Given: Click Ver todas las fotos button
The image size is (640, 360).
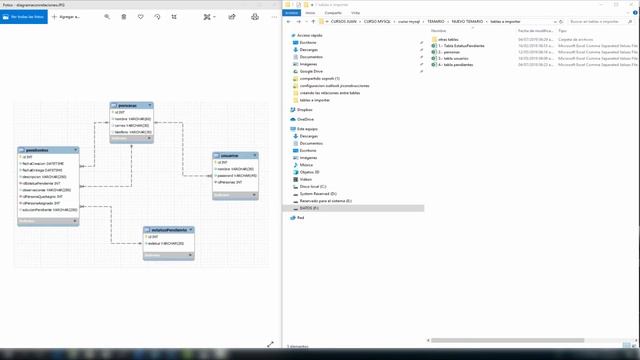Looking at the screenshot, I should 24,17.
